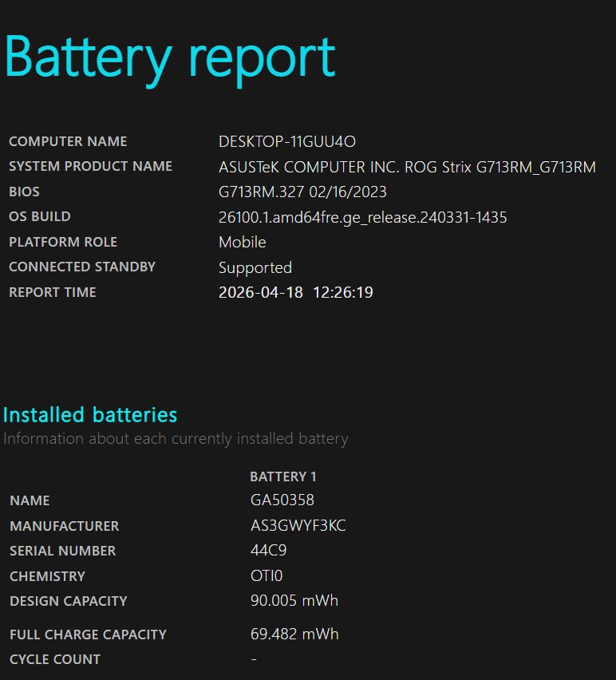Image resolution: width=616 pixels, height=680 pixels.
Task: Click the installed battery information subtitle text
Action: (x=176, y=439)
